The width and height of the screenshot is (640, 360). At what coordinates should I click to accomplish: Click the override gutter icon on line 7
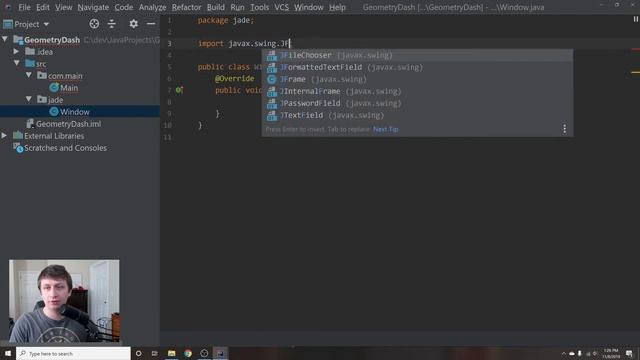pos(179,90)
